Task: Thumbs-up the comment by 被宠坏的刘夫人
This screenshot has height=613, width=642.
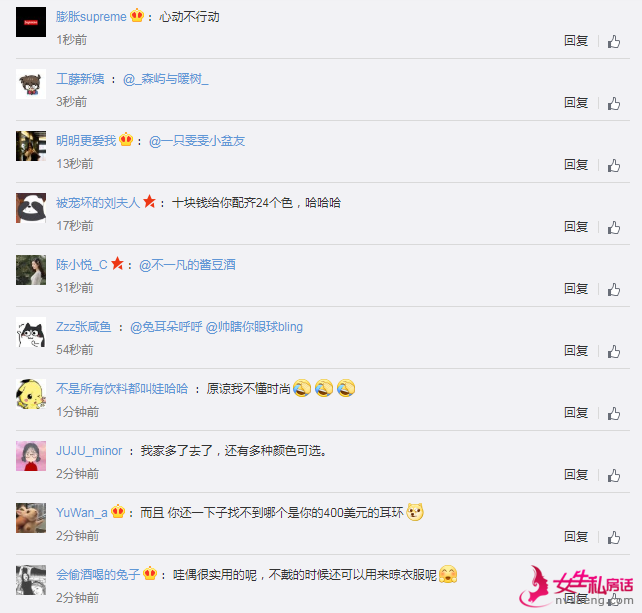Action: pos(613,227)
